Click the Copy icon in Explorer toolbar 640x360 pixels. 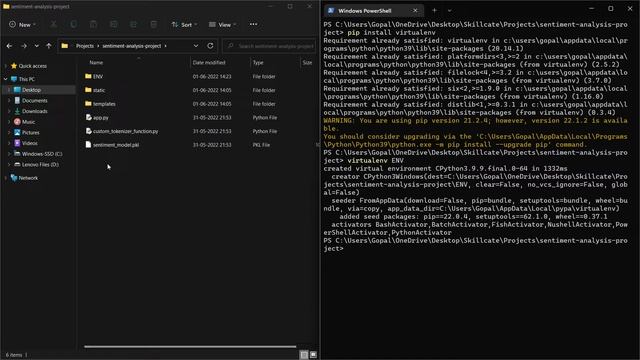pyautogui.click(x=73, y=24)
